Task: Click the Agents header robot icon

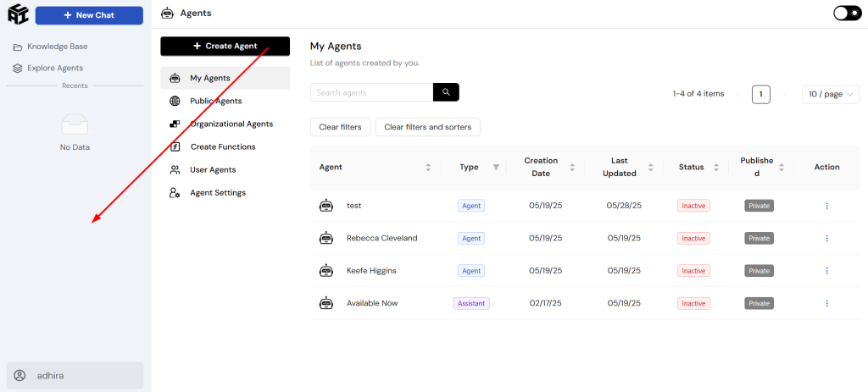Action: (167, 14)
